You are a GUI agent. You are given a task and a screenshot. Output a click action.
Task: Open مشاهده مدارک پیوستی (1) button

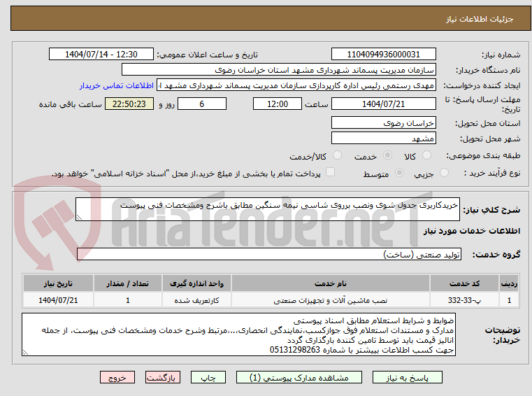[299, 377]
